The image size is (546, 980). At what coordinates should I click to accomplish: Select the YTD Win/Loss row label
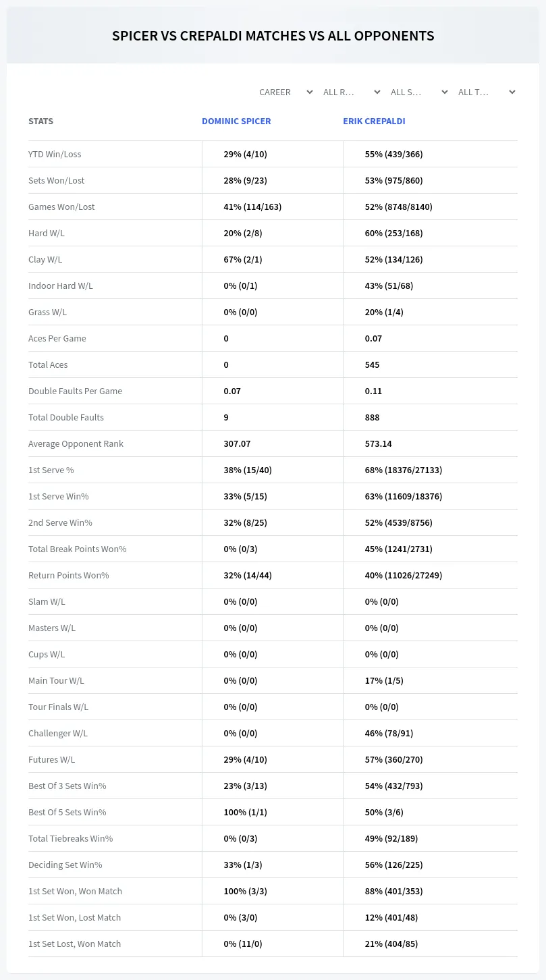click(55, 154)
